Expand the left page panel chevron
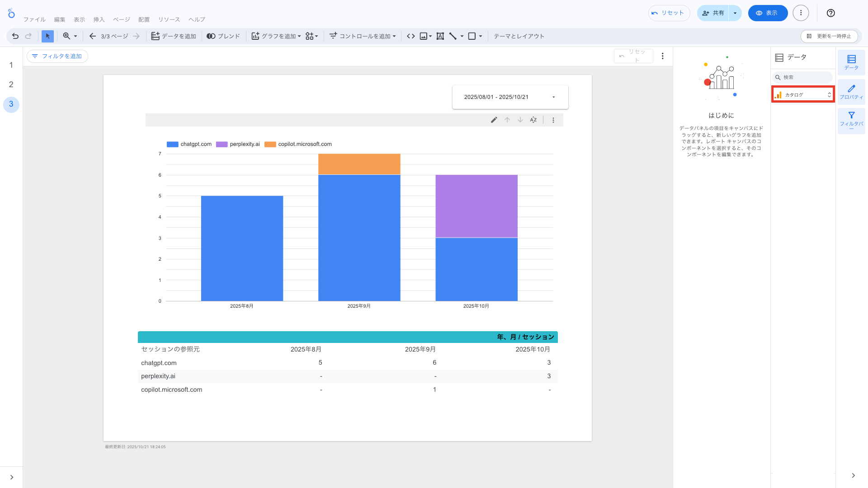The width and height of the screenshot is (868, 488). click(12, 477)
